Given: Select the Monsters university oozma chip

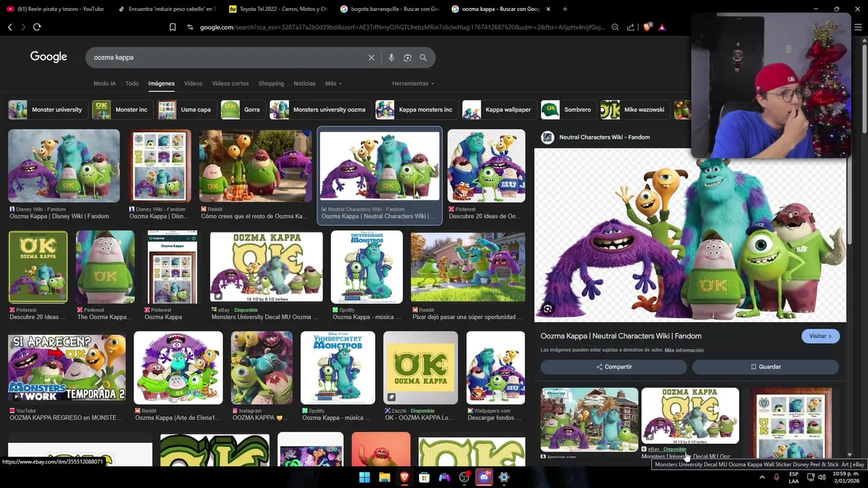Looking at the screenshot, I should 319,110.
